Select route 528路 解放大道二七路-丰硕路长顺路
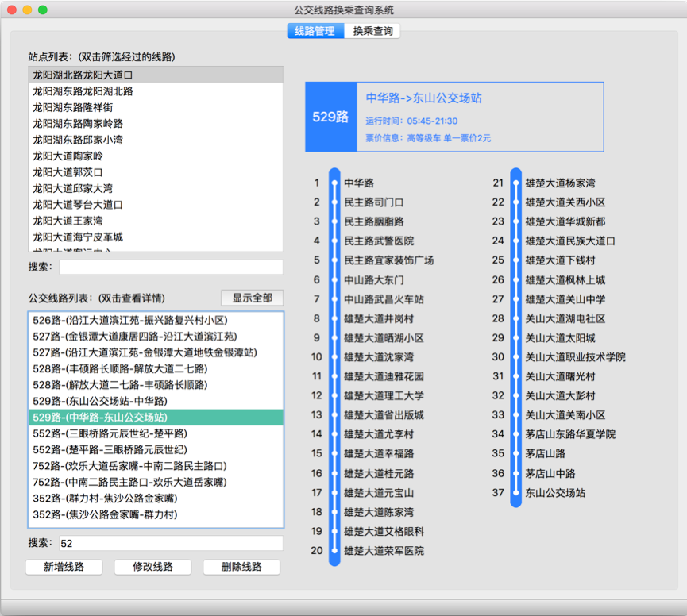687x616 pixels. click(x=156, y=385)
